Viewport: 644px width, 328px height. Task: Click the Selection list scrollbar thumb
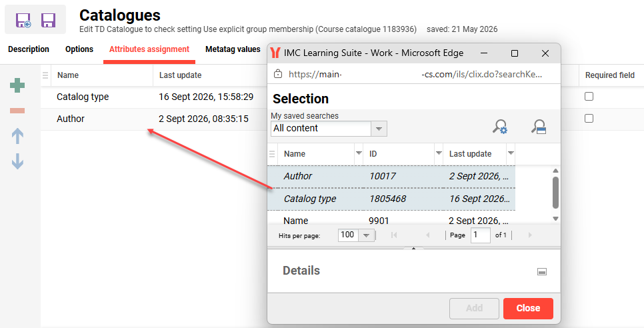tap(556, 192)
